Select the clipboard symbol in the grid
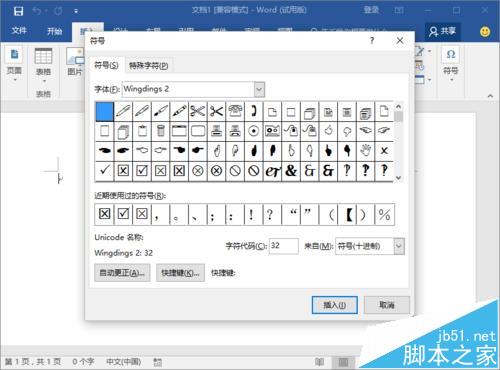This screenshot has height=370, width=500. tap(142, 131)
